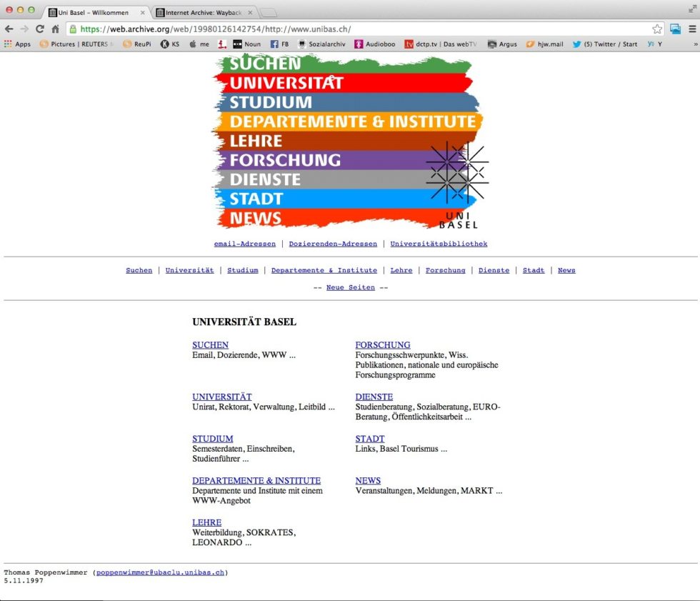Viewport: 700px width, 601px height.
Task: Open the Noun bookmark
Action: point(247,44)
